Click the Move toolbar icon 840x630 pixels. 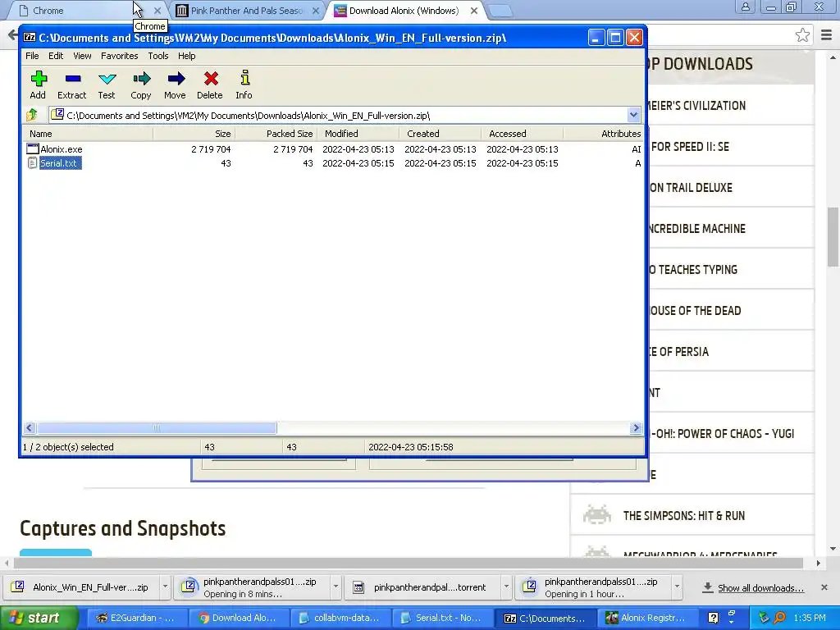click(x=176, y=79)
